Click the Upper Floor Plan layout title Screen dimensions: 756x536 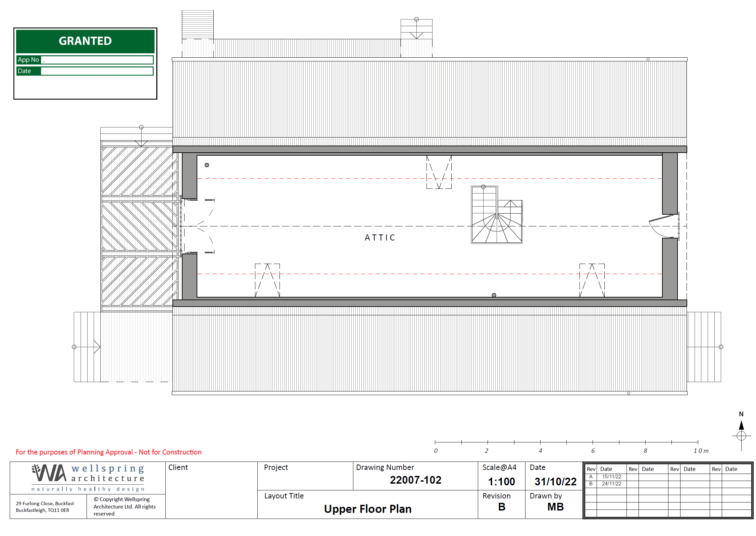[x=367, y=509]
